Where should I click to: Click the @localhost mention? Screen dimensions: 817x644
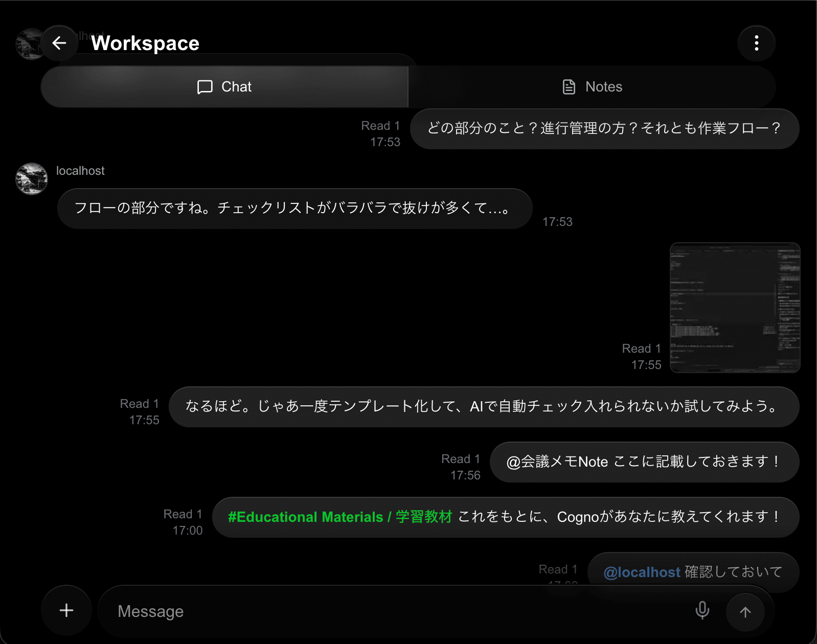tap(642, 572)
